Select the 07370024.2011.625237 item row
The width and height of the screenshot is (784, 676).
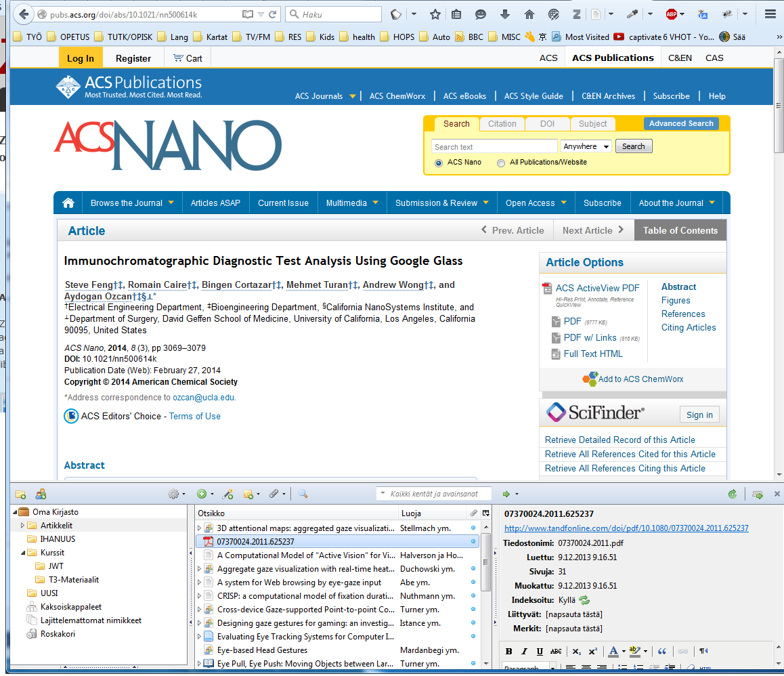338,541
